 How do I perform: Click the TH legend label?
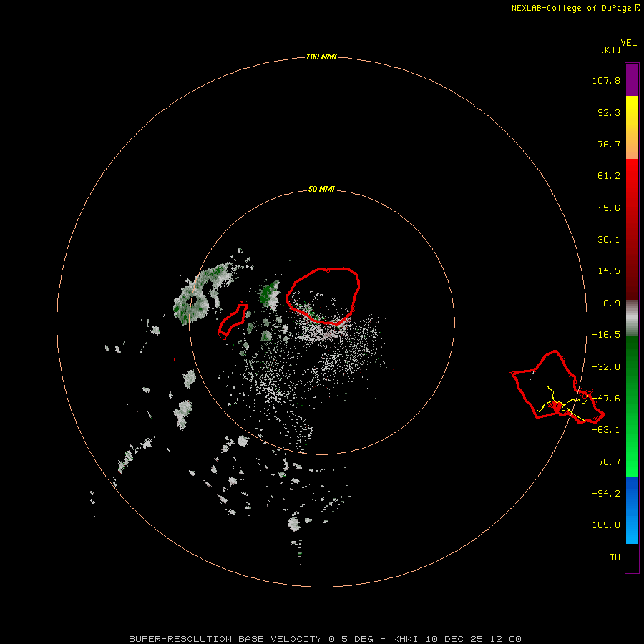615,557
